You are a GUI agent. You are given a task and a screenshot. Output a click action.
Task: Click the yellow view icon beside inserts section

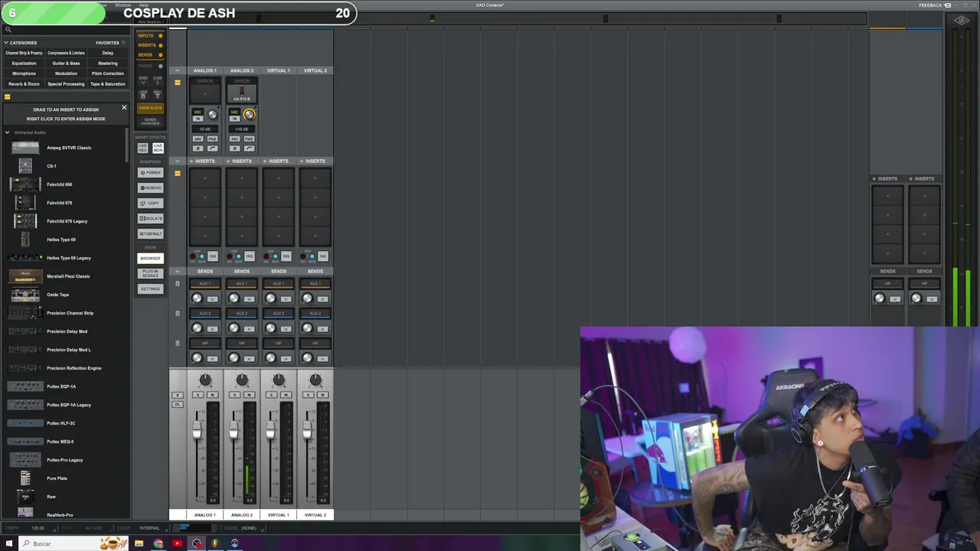point(178,174)
